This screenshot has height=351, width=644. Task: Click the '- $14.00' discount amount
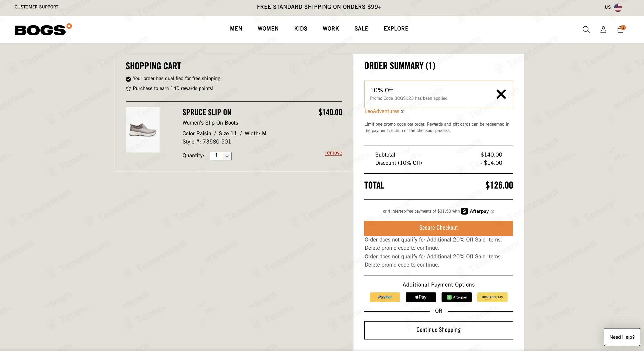[491, 163]
